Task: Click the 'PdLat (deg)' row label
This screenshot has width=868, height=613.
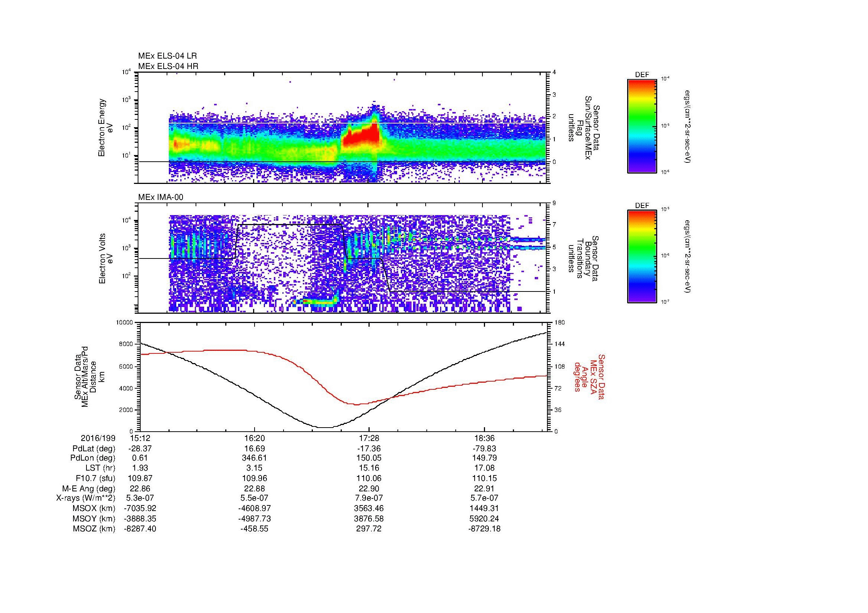Action: pyautogui.click(x=94, y=449)
